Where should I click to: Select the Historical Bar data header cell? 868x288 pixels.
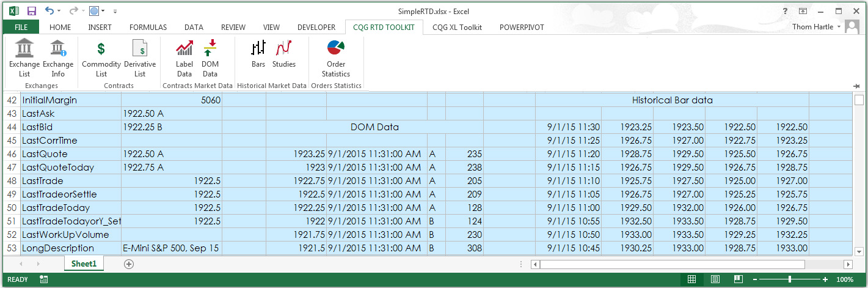pyautogui.click(x=672, y=100)
